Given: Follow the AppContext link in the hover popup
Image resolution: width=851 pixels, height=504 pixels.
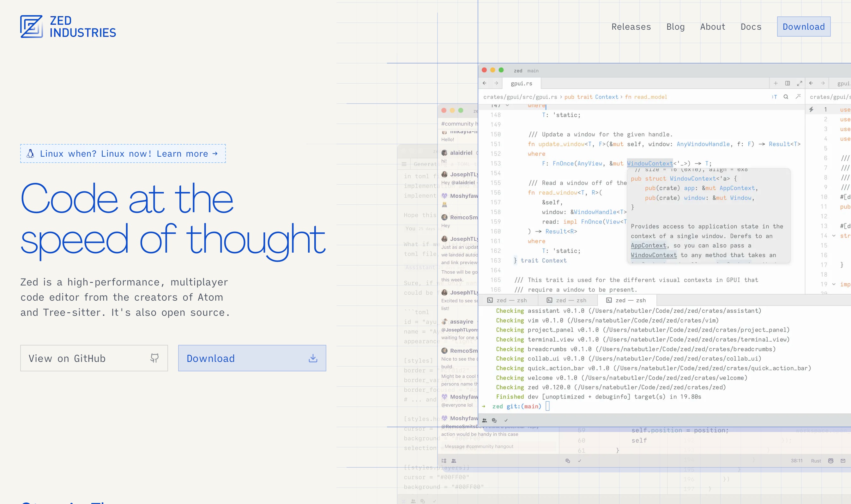Looking at the screenshot, I should tap(649, 246).
